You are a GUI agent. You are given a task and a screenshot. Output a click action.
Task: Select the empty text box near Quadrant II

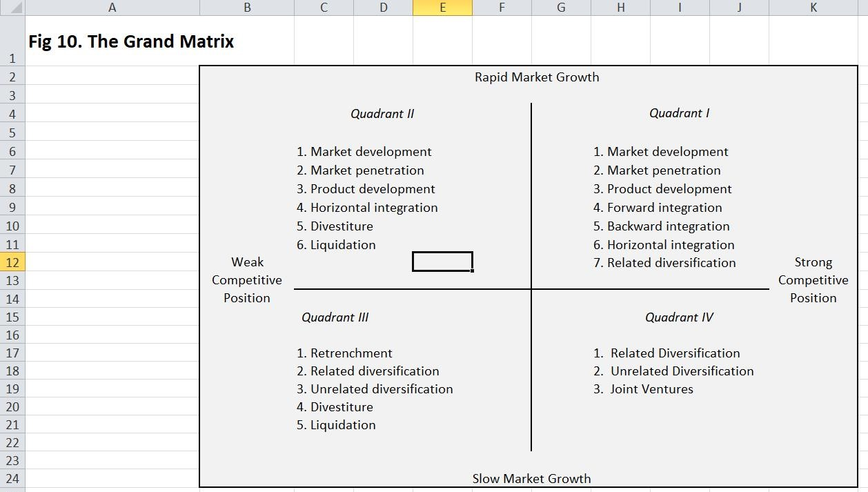tap(442, 261)
